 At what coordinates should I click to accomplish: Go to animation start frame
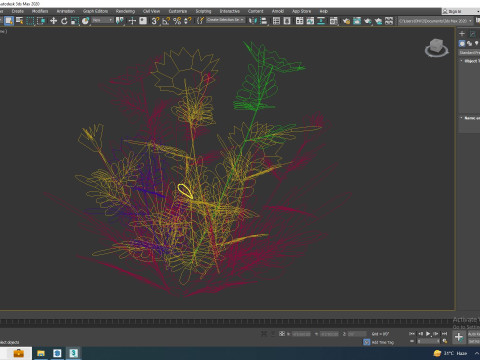click(412, 333)
